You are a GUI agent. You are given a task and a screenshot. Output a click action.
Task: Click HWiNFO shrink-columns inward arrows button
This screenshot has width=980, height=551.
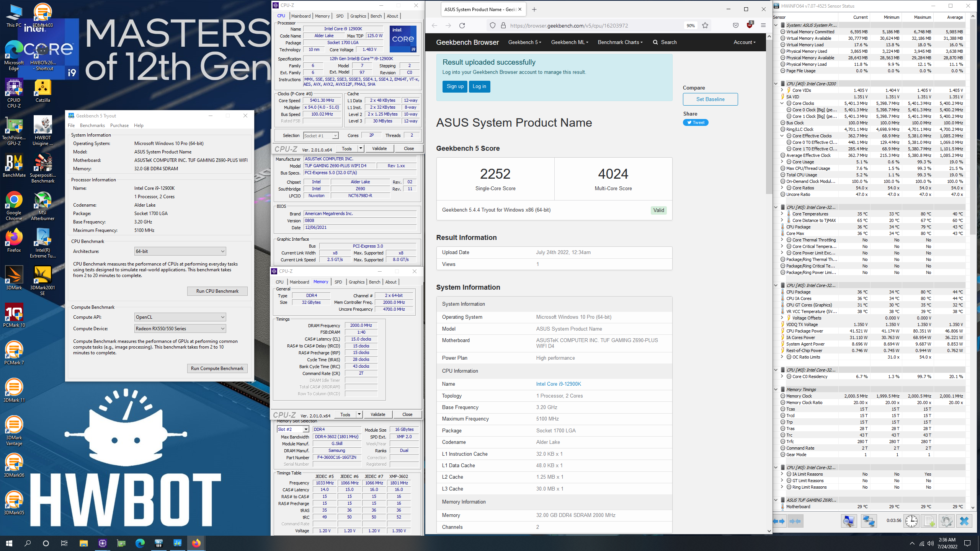[x=795, y=521]
